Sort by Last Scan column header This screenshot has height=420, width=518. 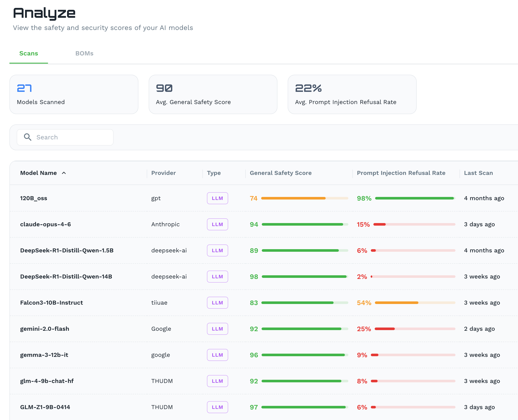coord(478,173)
